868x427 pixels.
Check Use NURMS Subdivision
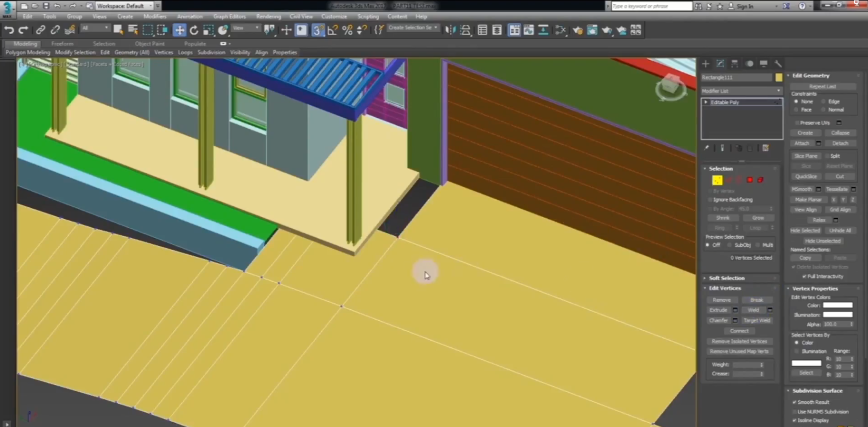coord(795,411)
